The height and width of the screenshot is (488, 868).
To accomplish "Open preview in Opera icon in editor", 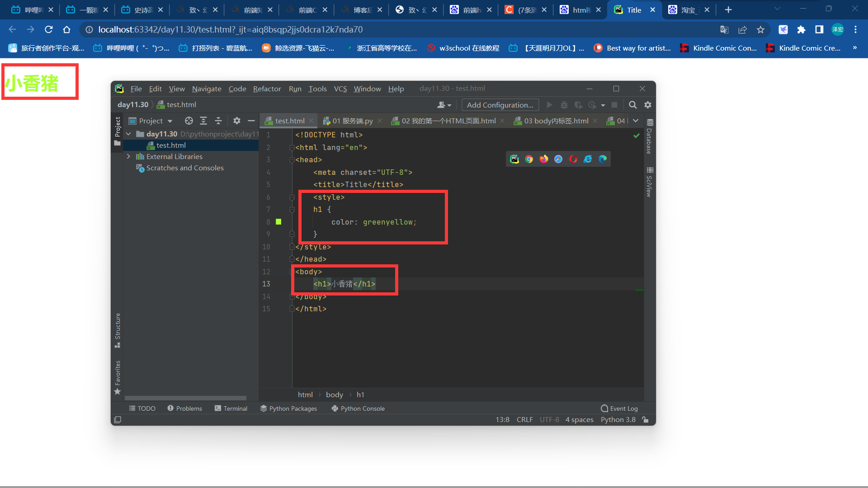I will pyautogui.click(x=573, y=159).
